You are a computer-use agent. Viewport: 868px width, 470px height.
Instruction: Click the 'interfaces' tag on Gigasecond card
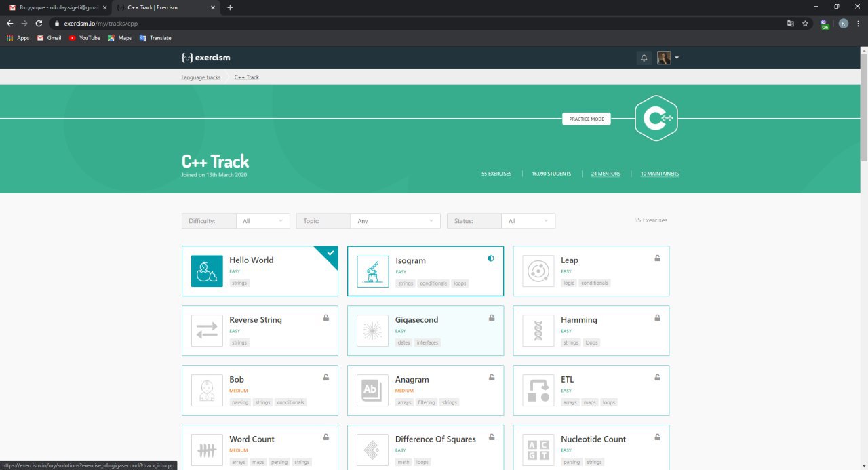tap(427, 343)
